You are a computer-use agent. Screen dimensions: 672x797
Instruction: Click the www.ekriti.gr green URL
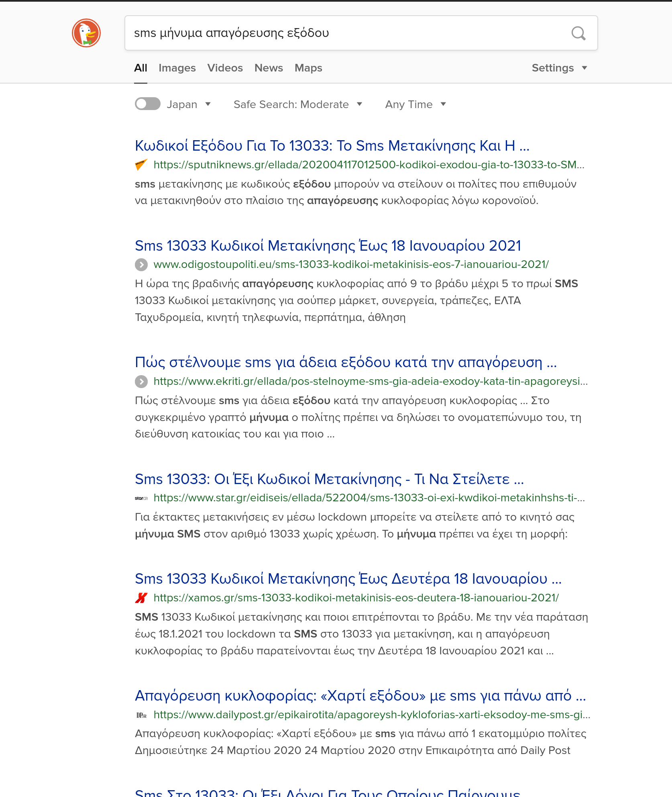[371, 381]
